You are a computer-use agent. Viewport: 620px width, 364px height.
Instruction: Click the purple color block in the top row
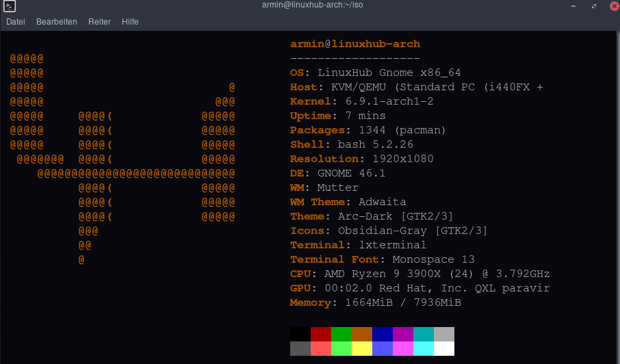403,334
